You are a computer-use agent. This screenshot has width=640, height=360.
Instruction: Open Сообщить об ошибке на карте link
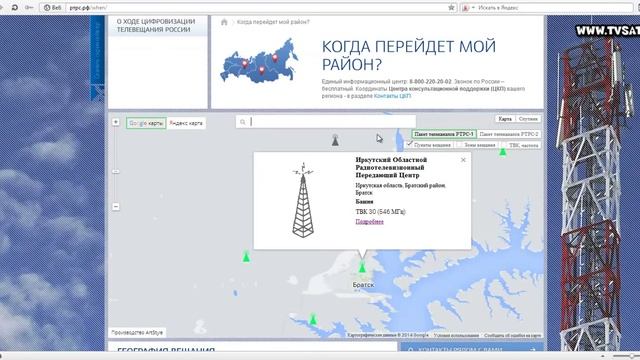tap(513, 336)
